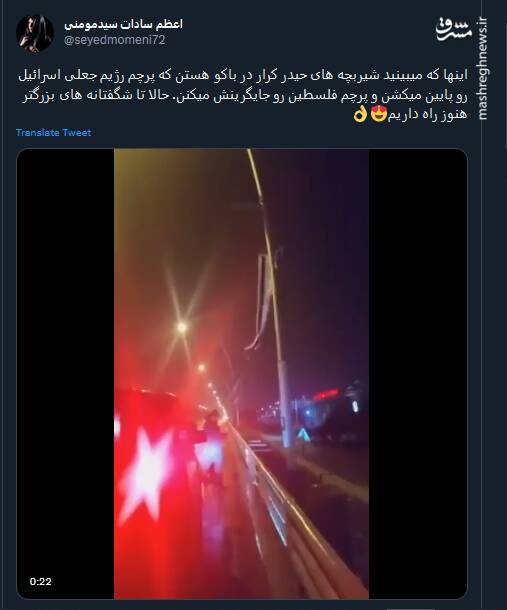Screen dimensions: 507x610
Task: Click the blue triangular road sign
Action: (303, 433)
